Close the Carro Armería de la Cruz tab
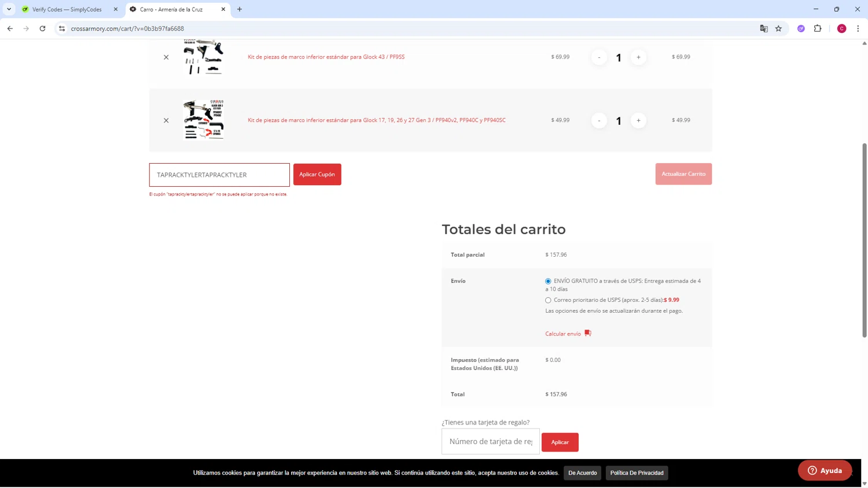868x488 pixels. pos(223,9)
